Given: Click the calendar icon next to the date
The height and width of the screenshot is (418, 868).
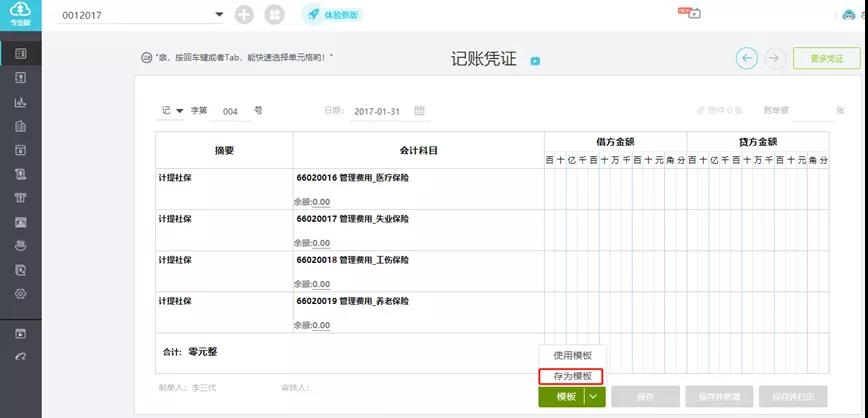Looking at the screenshot, I should 420,111.
